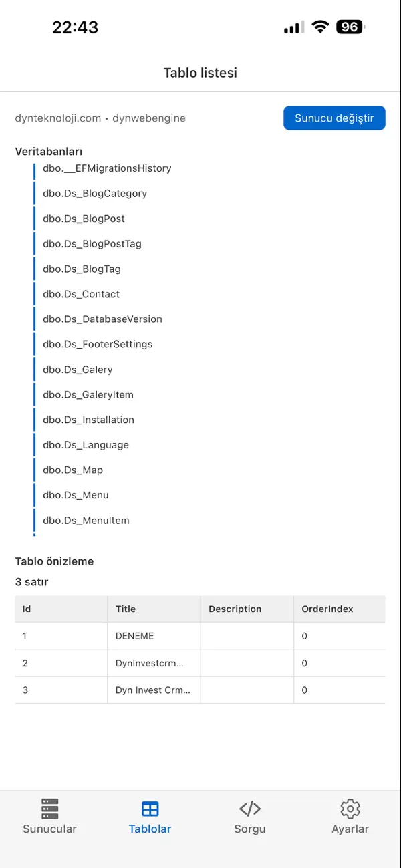Select the Dyn Invest Crm row

[154, 690]
